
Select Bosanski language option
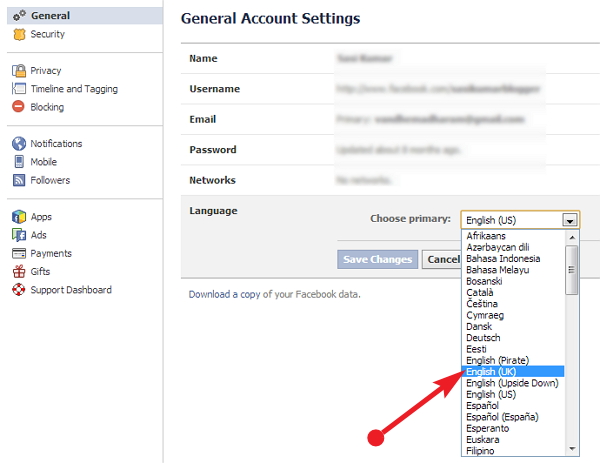(x=513, y=281)
